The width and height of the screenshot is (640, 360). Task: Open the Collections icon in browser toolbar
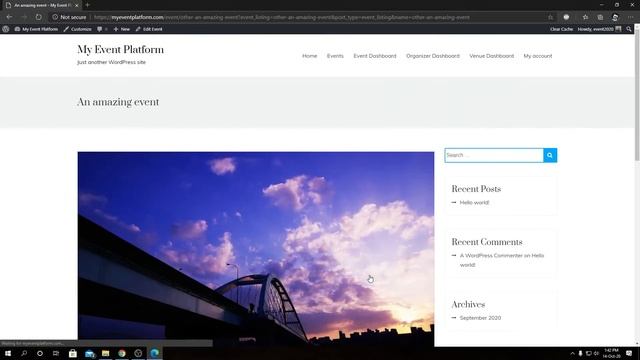pos(600,17)
